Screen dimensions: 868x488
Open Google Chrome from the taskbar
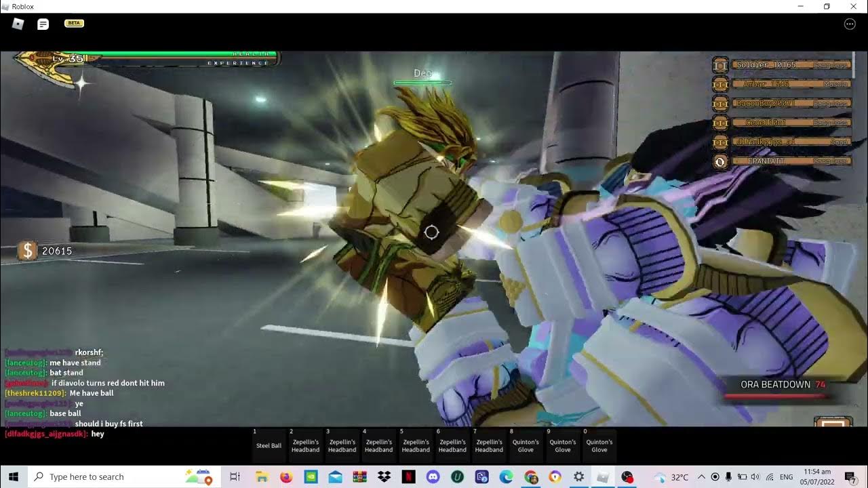click(x=531, y=476)
